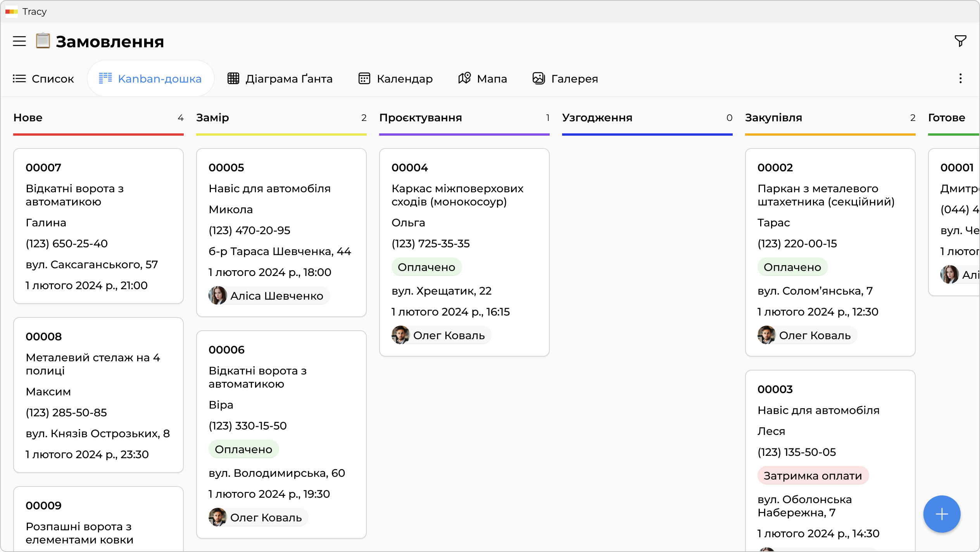
Task: Select the Kanban-дошка tab
Action: point(150,79)
